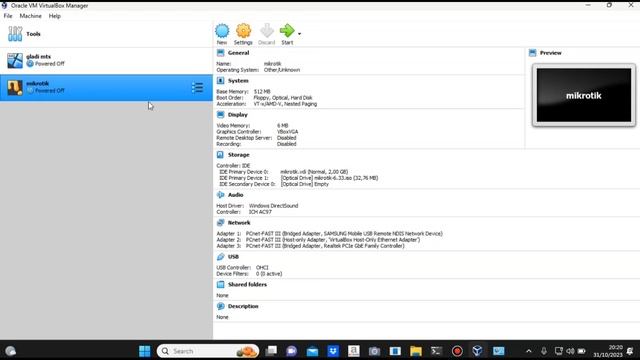Open the System section header link
The image size is (640, 360).
coord(238,80)
